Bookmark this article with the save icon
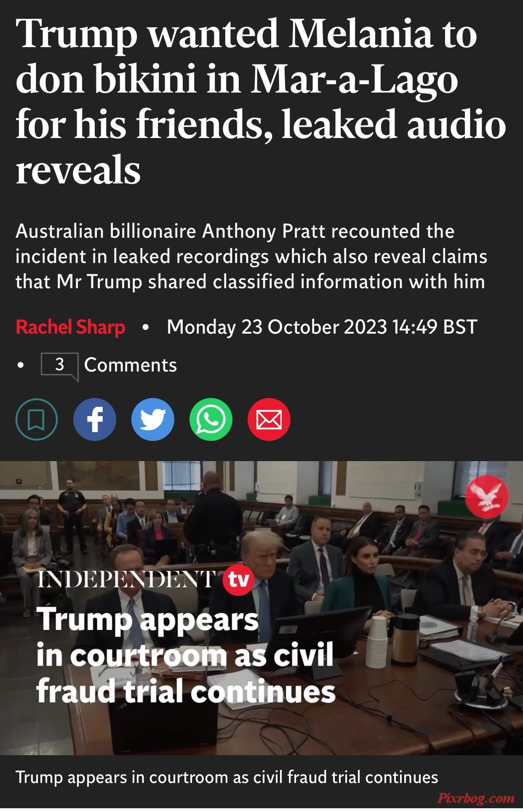The image size is (523, 812). [37, 419]
